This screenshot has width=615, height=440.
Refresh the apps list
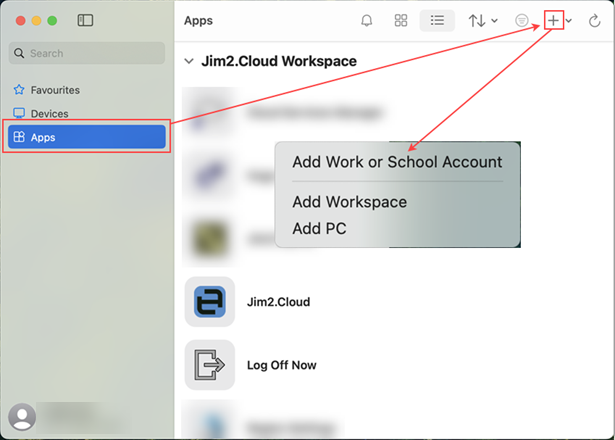coord(595,20)
